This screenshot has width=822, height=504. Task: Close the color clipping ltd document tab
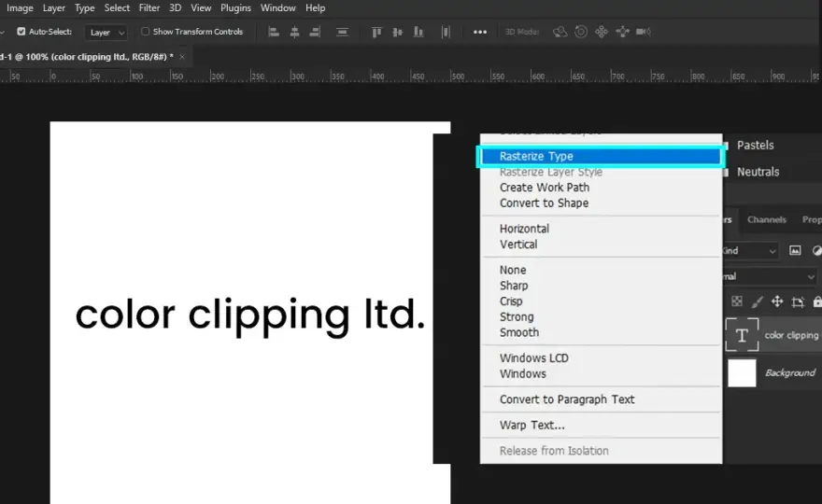(x=182, y=57)
